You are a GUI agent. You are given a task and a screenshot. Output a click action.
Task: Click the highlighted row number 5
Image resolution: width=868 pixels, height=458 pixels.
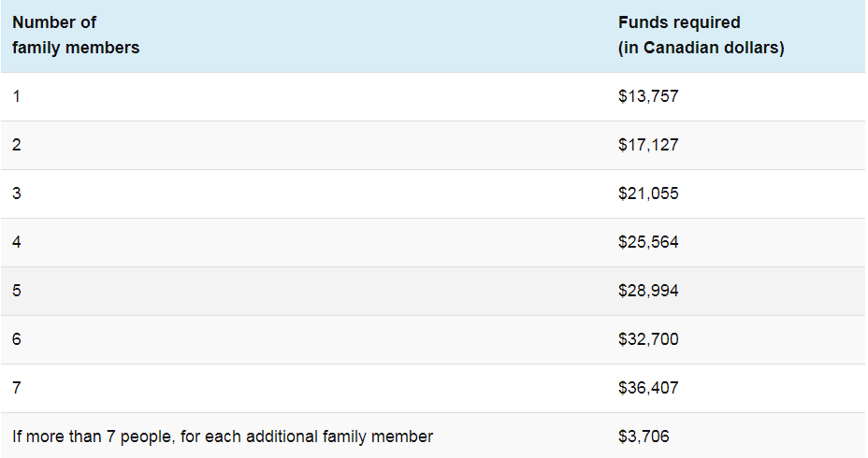click(17, 291)
